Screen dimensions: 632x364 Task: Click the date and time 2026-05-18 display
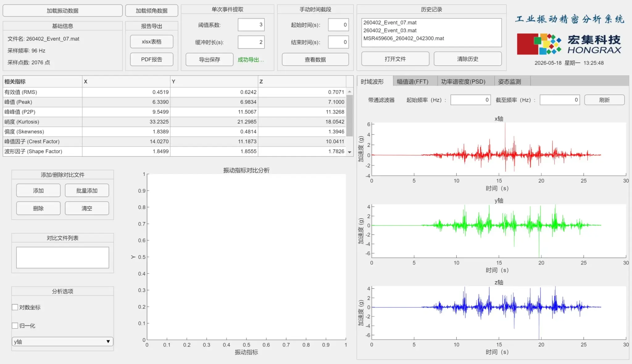coord(569,63)
